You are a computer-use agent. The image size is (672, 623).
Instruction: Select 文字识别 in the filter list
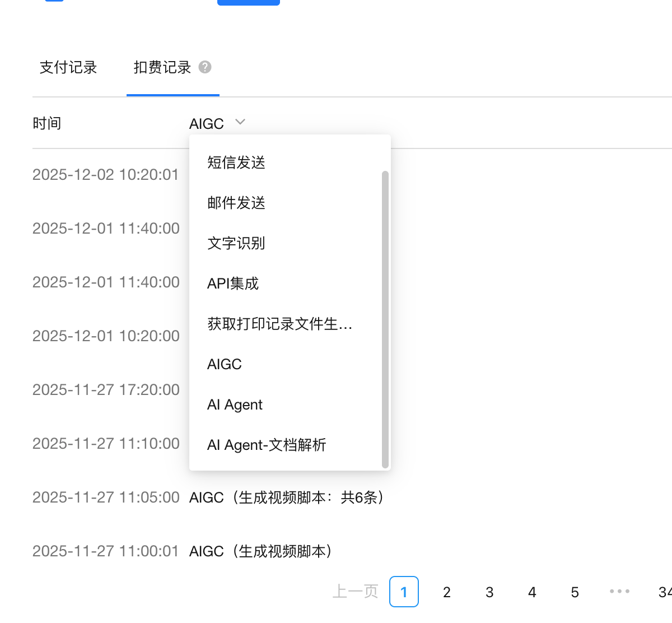[236, 243]
